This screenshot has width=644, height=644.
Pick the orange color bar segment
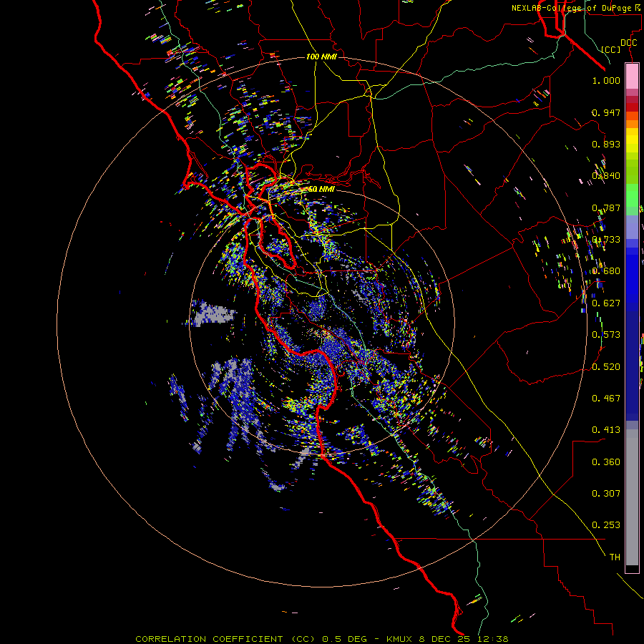coord(632,124)
